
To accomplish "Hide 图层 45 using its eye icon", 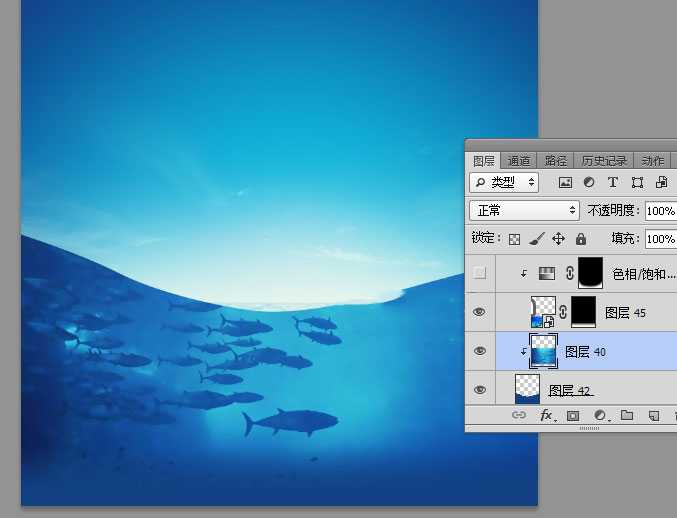I will (x=480, y=312).
